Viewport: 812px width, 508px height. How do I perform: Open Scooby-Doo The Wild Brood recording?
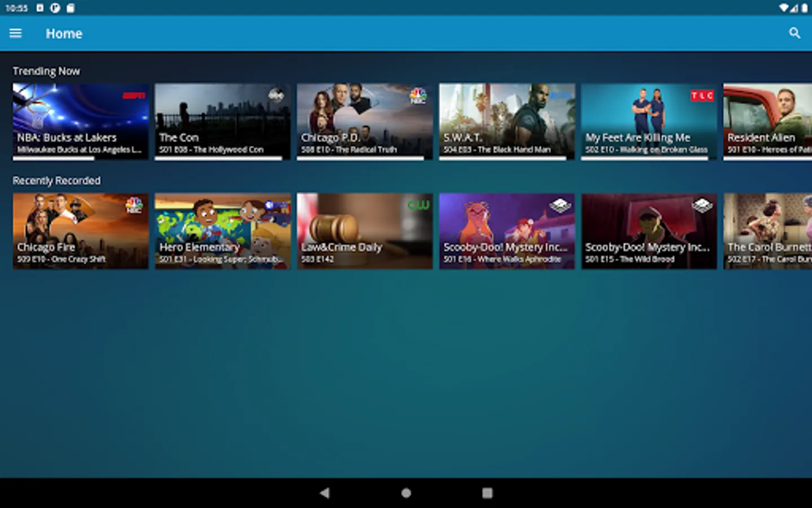coord(649,231)
